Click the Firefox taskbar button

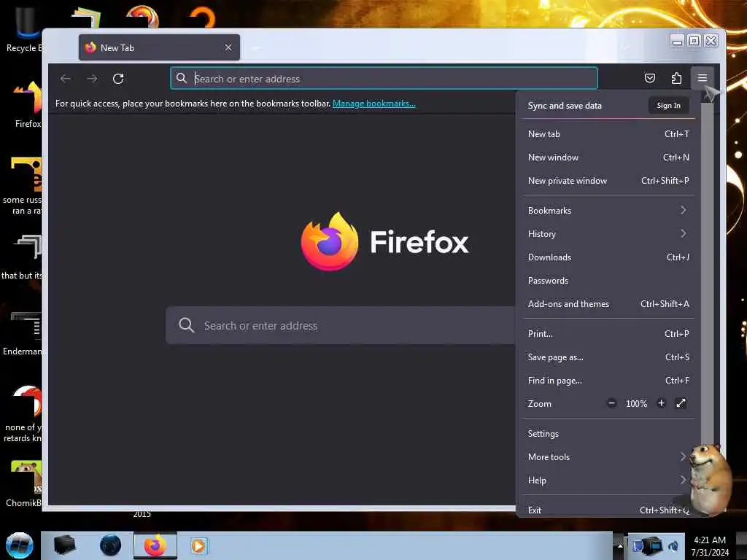155,545
